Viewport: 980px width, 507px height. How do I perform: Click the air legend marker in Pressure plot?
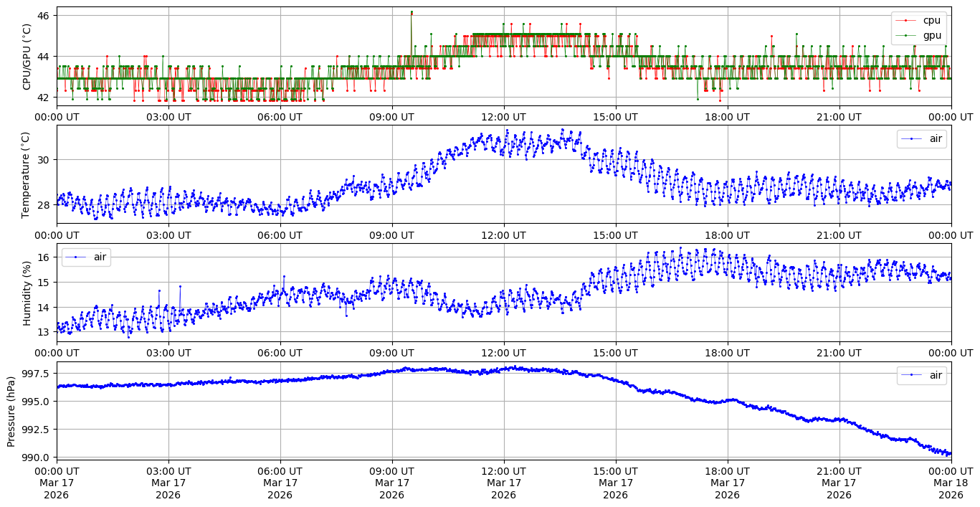pyautogui.click(x=912, y=375)
